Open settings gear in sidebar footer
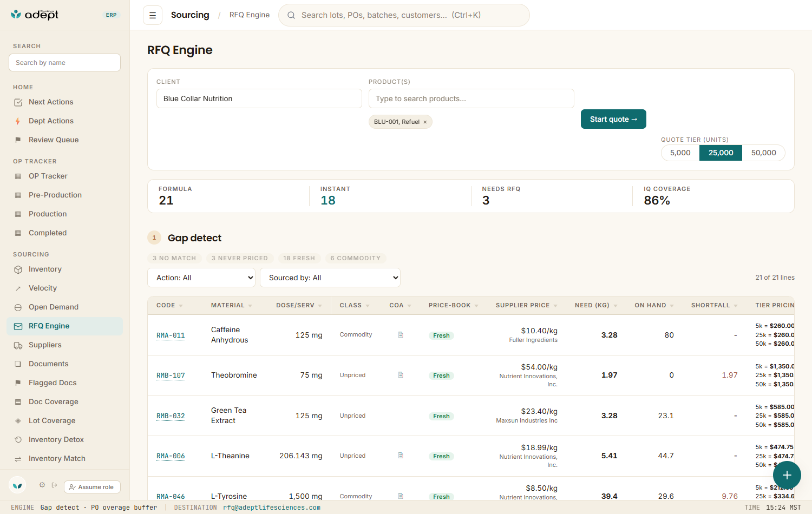The width and height of the screenshot is (812, 514). (x=42, y=485)
